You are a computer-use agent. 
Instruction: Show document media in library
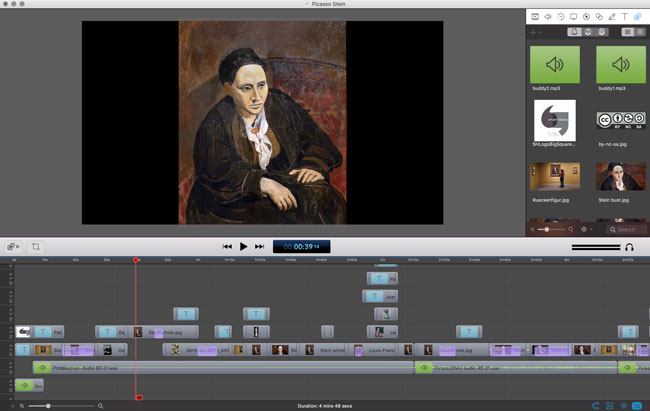[574, 32]
